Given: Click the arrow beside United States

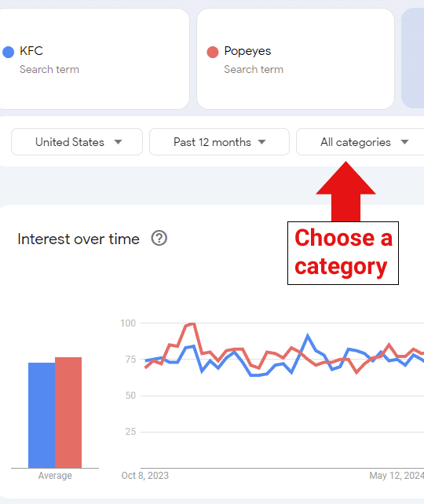Looking at the screenshot, I should [119, 142].
